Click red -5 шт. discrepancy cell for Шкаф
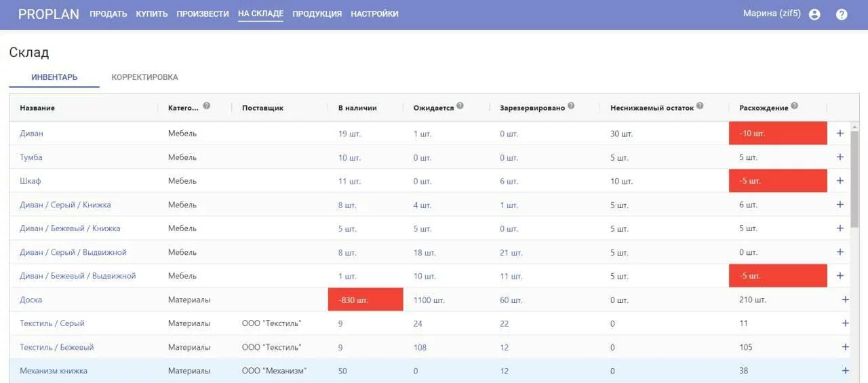 [778, 181]
